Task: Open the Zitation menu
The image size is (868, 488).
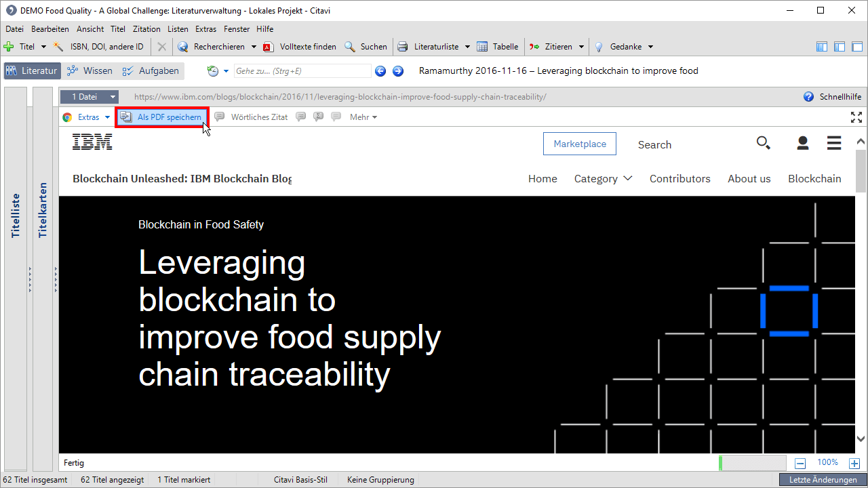Action: coord(146,29)
